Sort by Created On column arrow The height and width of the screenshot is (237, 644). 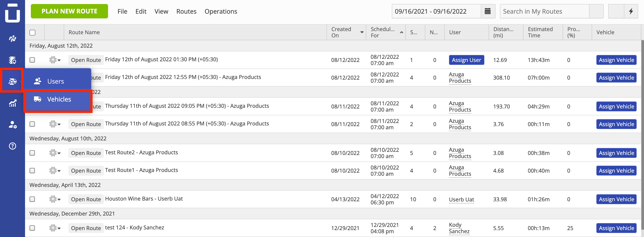point(362,32)
